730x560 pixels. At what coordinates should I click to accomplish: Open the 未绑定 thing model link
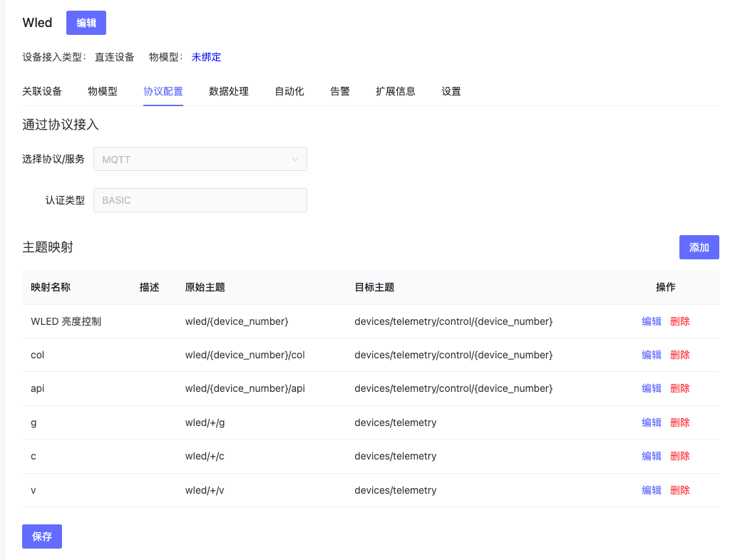[x=206, y=57]
